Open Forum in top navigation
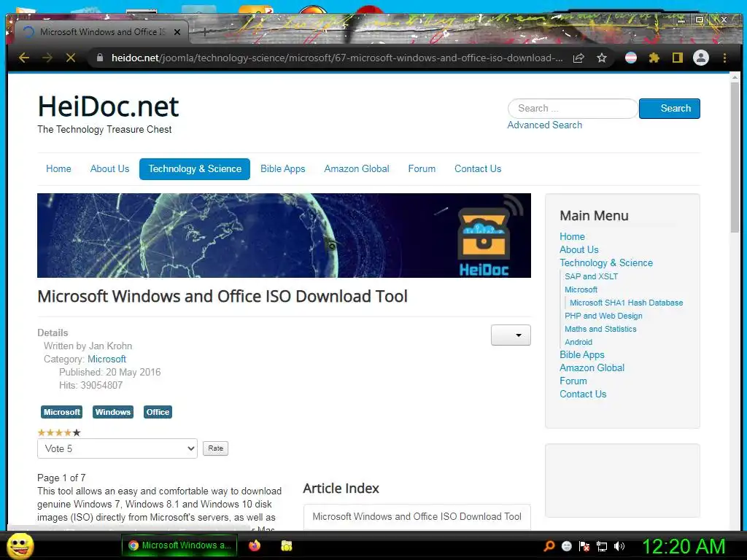Image resolution: width=747 pixels, height=560 pixels. 422,169
